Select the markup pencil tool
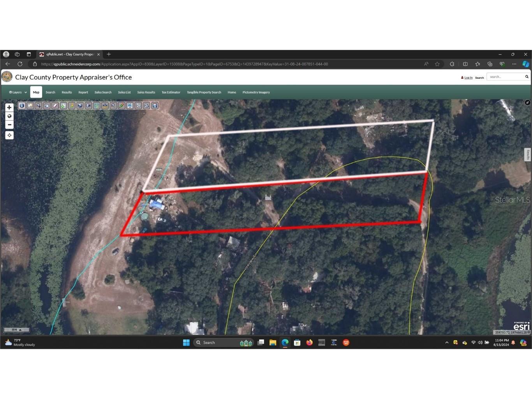Viewport: 532px width, 399px height. (122, 106)
